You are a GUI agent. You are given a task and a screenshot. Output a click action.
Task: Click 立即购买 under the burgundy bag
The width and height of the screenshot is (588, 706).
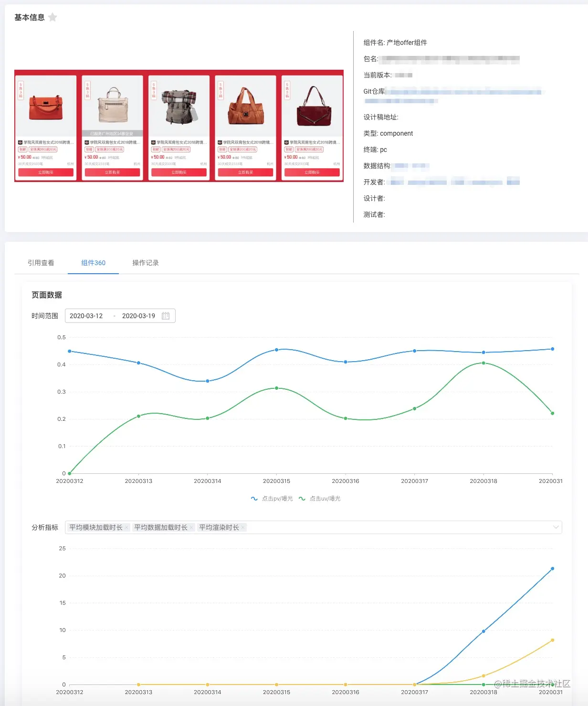pyautogui.click(x=312, y=172)
